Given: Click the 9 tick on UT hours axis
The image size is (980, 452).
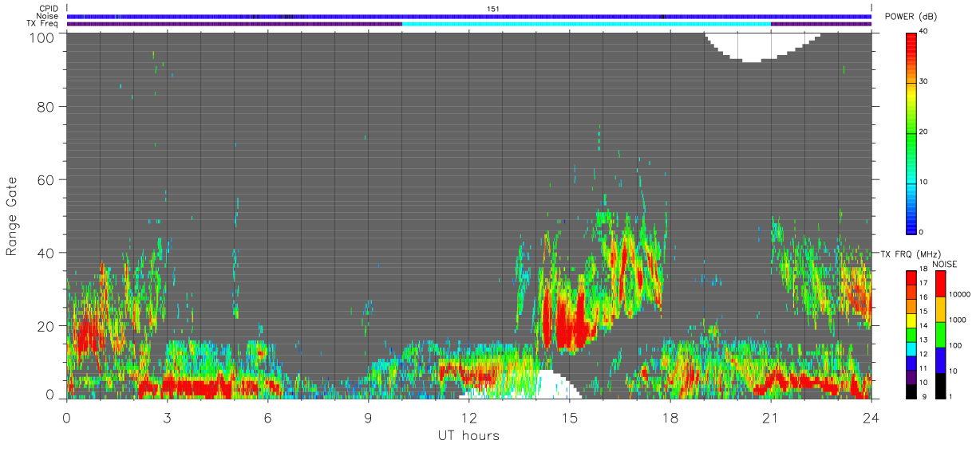Looking at the screenshot, I should (369, 417).
